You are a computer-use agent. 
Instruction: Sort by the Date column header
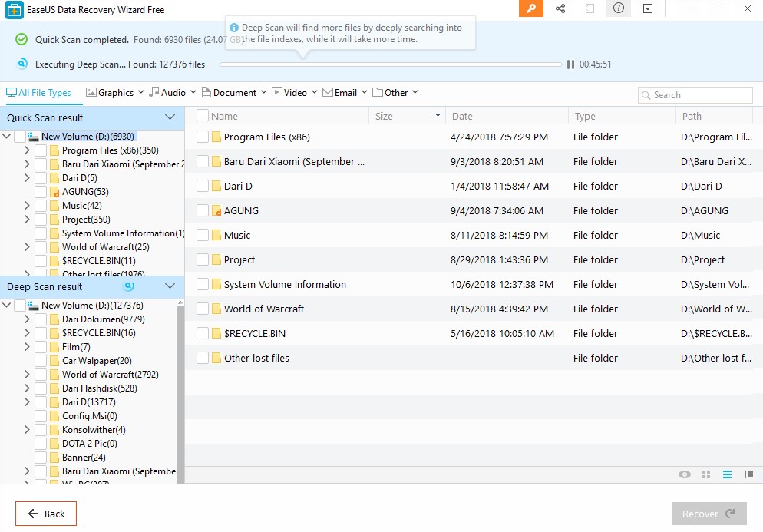pyautogui.click(x=507, y=116)
